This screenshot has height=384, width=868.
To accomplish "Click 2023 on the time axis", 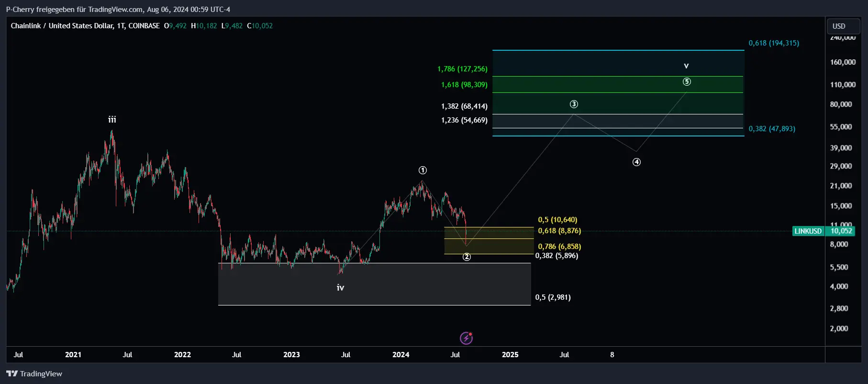I will tap(291, 355).
